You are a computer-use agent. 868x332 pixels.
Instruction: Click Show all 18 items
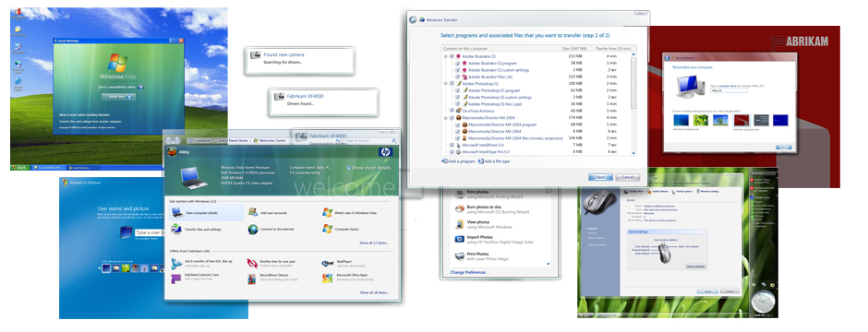click(374, 292)
